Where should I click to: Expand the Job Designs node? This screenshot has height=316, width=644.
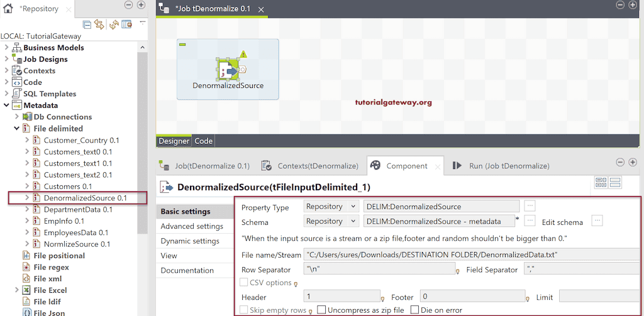click(6, 59)
